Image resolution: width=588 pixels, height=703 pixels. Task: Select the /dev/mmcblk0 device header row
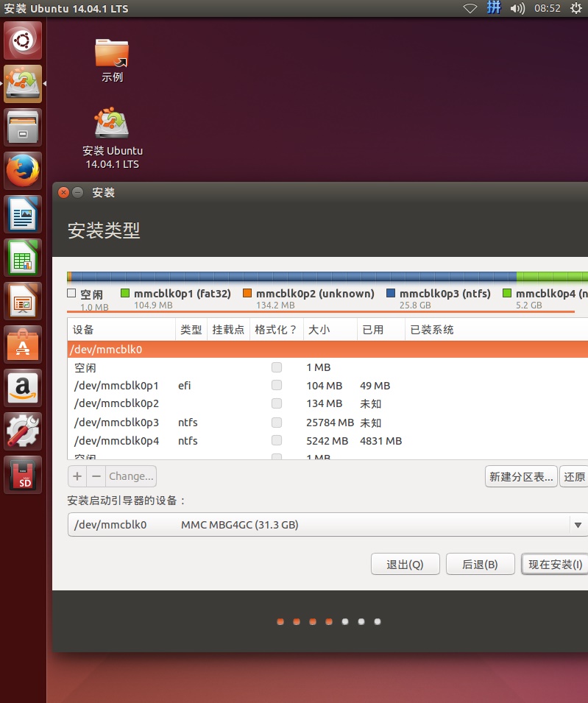click(327, 349)
